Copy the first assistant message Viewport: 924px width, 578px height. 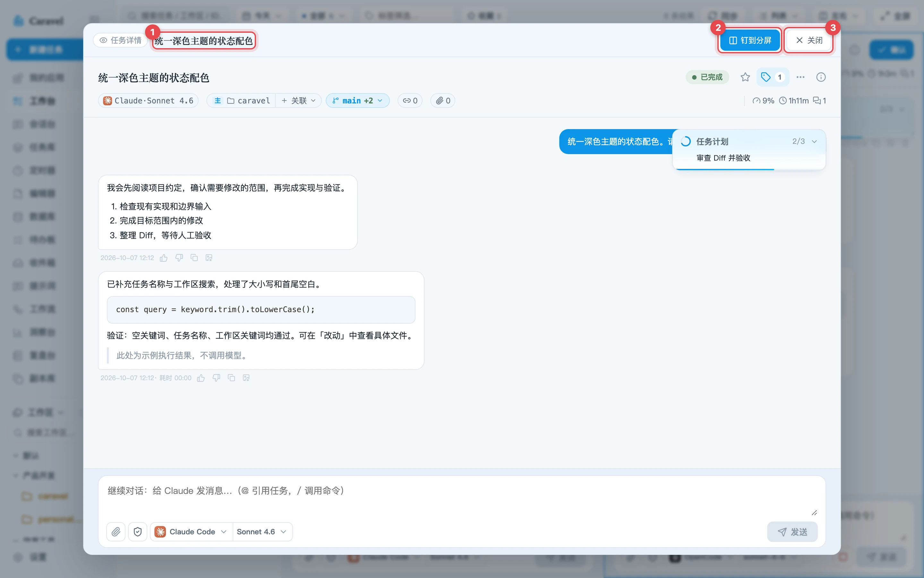pos(194,258)
